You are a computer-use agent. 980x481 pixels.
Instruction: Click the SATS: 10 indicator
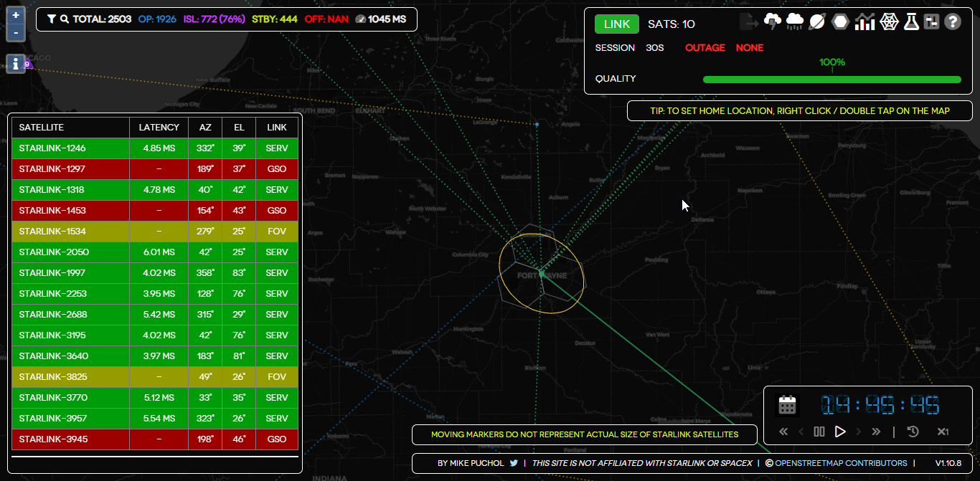[x=672, y=24]
